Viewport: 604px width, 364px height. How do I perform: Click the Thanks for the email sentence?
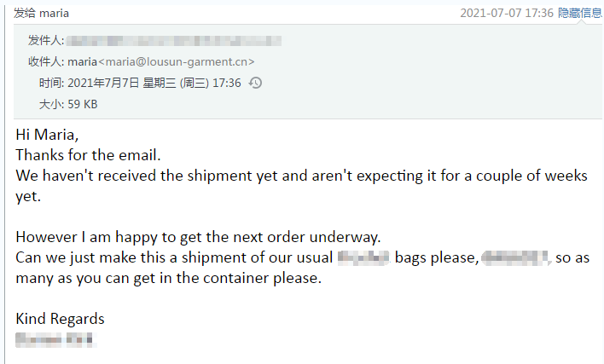[88, 155]
